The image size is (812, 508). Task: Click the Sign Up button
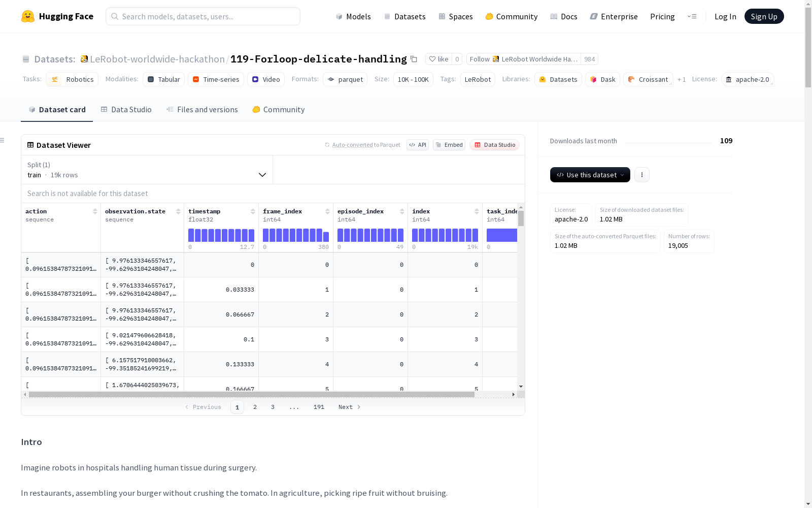click(764, 16)
